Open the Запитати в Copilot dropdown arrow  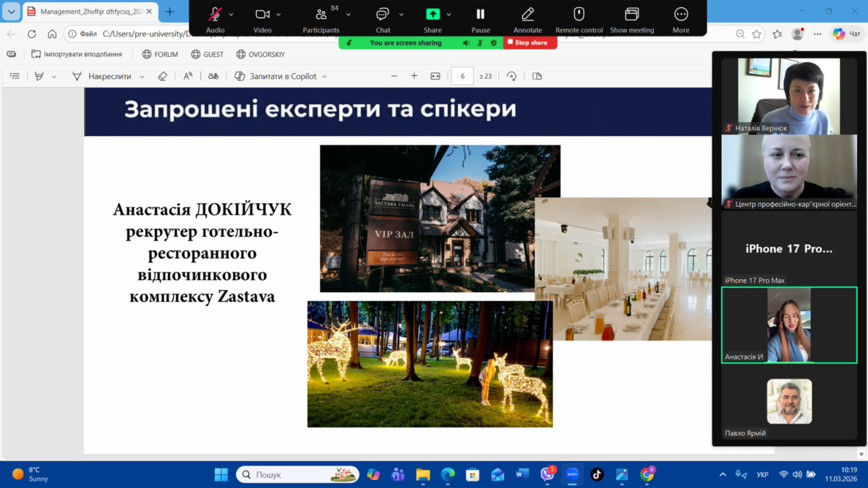click(324, 76)
